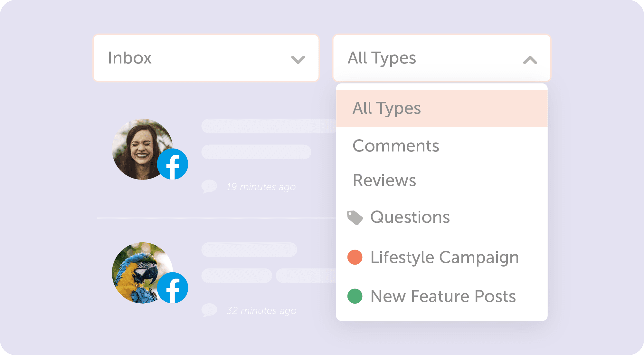Click the Facebook badge on the parrot avatar

click(173, 288)
